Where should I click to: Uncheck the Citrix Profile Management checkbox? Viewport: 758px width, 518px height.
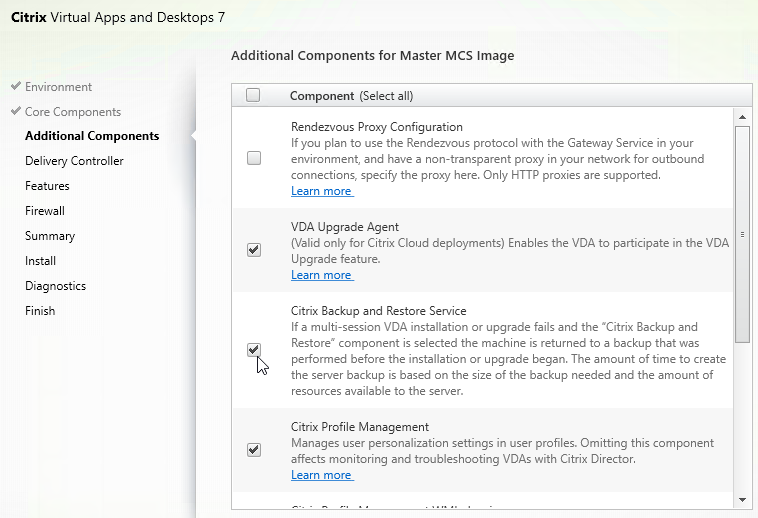[x=254, y=450]
